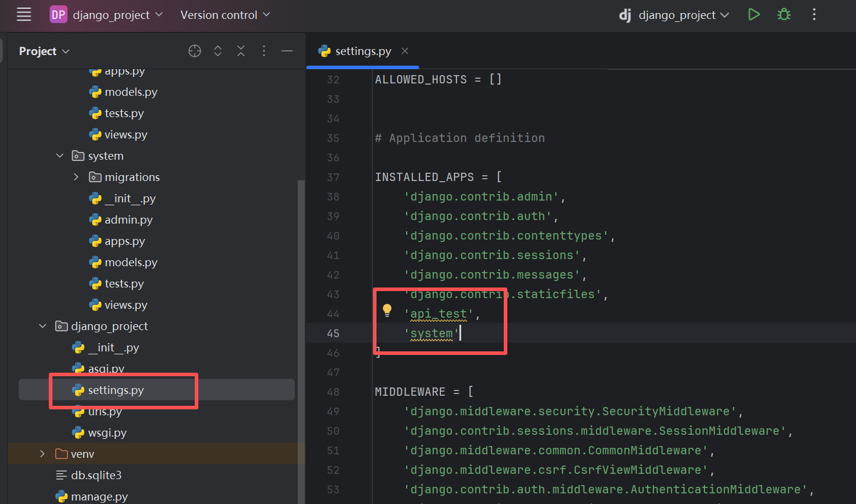Open __init__.py under the system folder
The height and width of the screenshot is (504, 856).
click(x=130, y=198)
